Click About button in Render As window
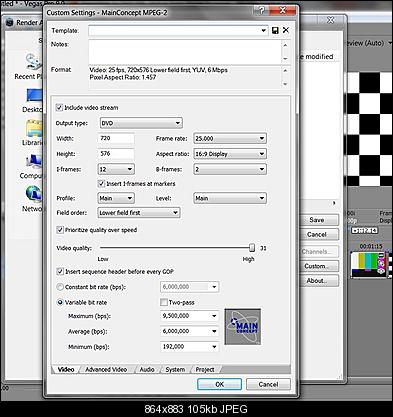This screenshot has width=393, height=417. [319, 281]
